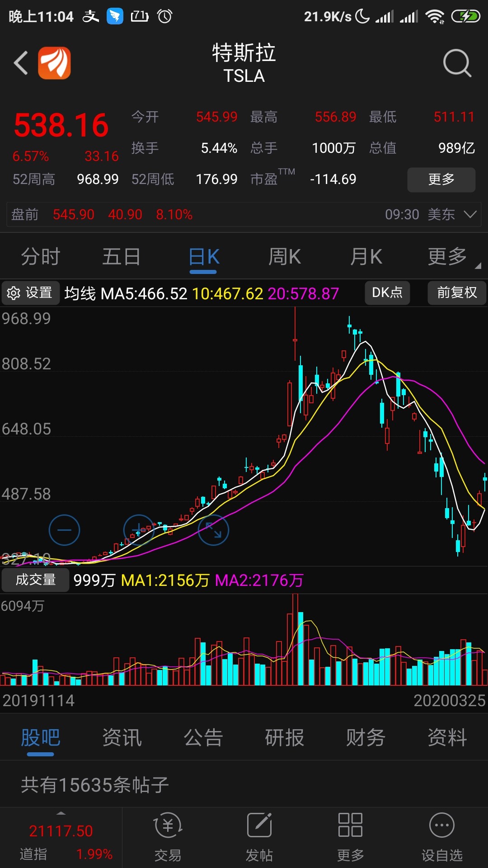The height and width of the screenshot is (868, 488).
Task: Tap the Wi-Fi status icon
Action: tap(435, 17)
